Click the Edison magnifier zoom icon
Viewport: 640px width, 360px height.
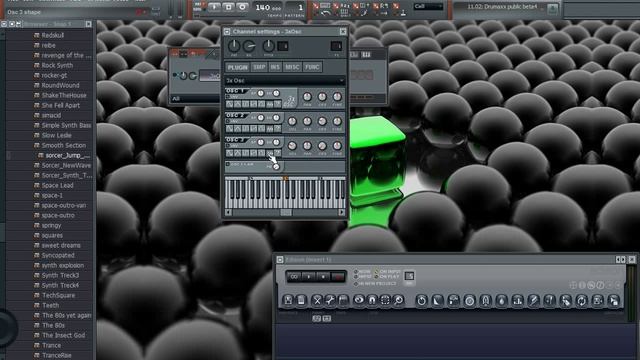[x=398, y=301]
